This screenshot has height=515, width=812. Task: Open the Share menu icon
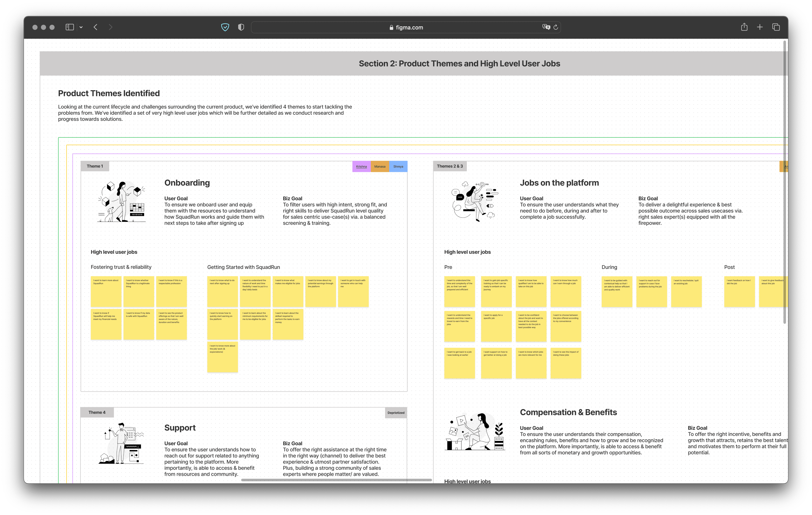[744, 27]
